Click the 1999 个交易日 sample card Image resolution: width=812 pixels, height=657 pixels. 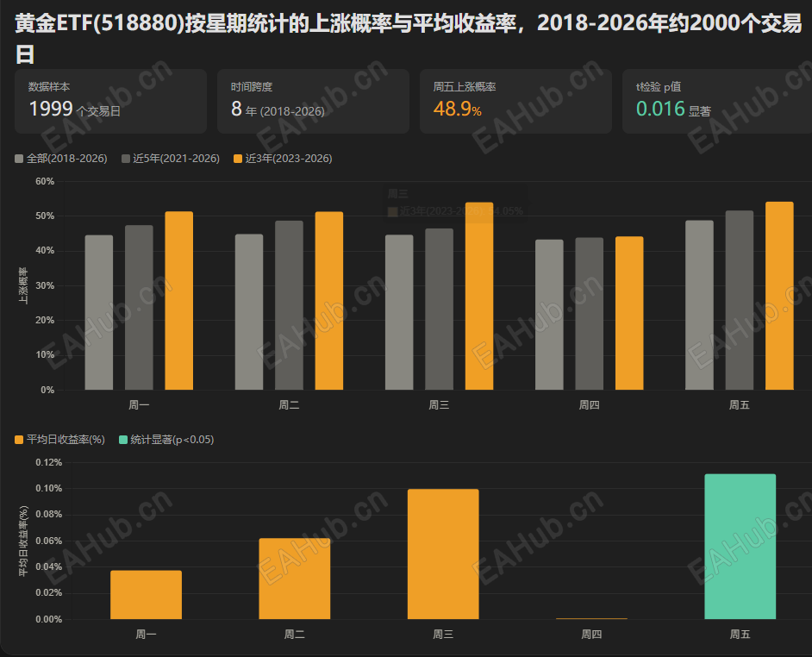tap(111, 102)
